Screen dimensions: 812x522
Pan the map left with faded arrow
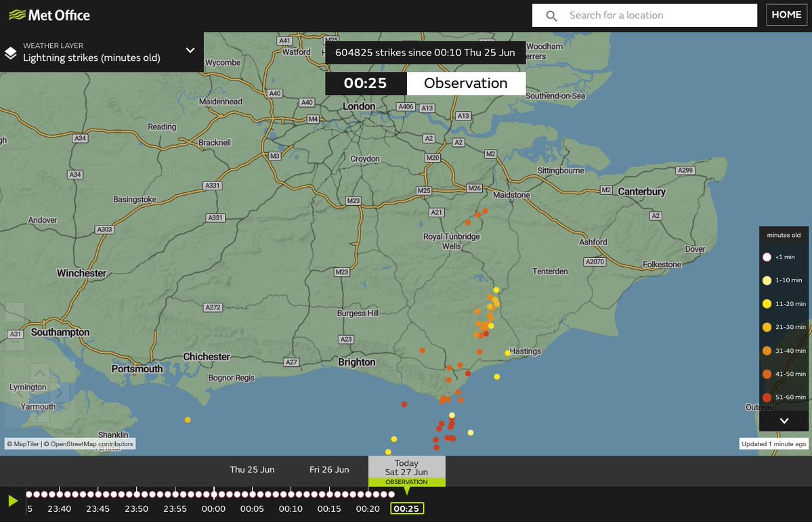tap(20, 393)
